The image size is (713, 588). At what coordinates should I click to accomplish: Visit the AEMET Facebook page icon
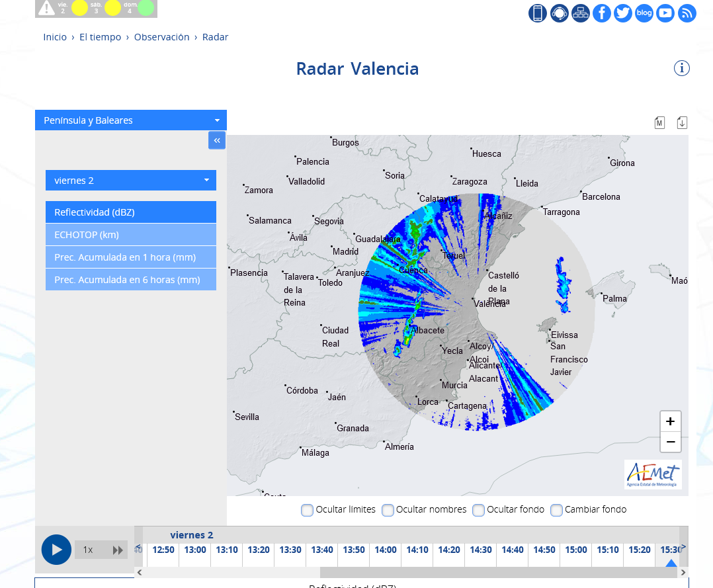click(602, 13)
